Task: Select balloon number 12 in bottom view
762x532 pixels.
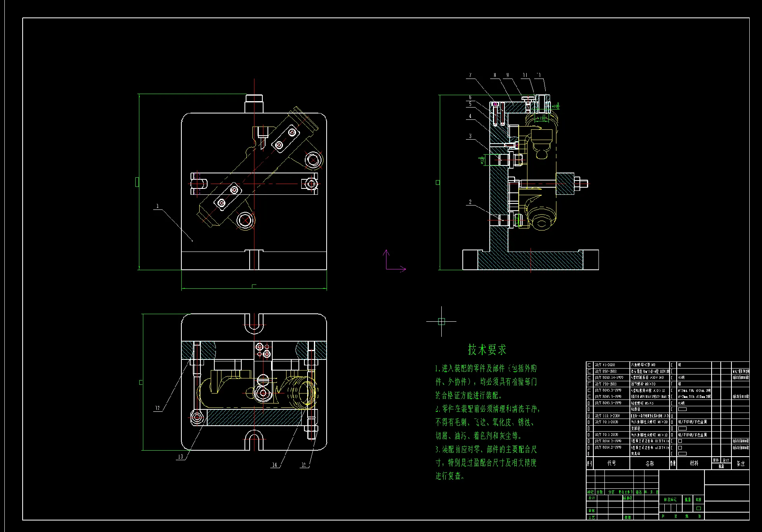Action: 158,408
